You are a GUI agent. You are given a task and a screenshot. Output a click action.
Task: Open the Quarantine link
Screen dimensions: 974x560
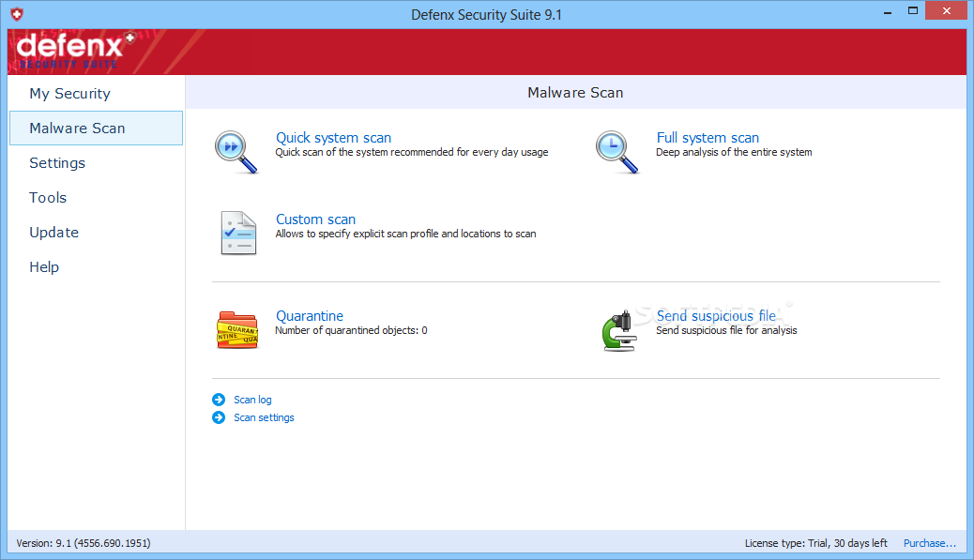click(x=310, y=315)
